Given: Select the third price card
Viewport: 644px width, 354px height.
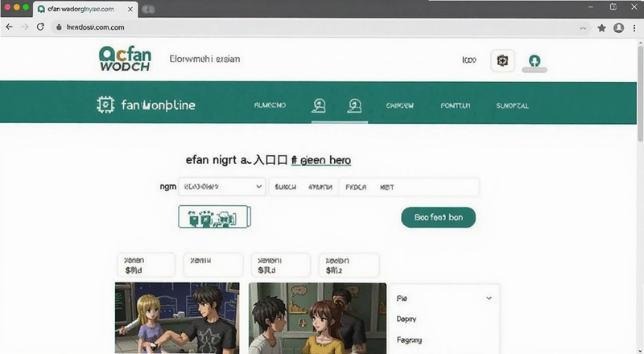Looking at the screenshot, I should coord(281,265).
